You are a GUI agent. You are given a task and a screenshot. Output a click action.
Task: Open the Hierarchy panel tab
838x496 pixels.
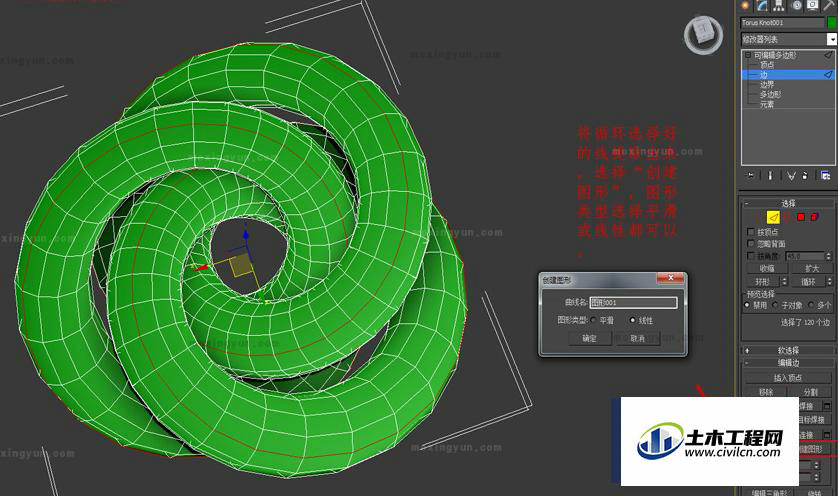pyautogui.click(x=779, y=5)
